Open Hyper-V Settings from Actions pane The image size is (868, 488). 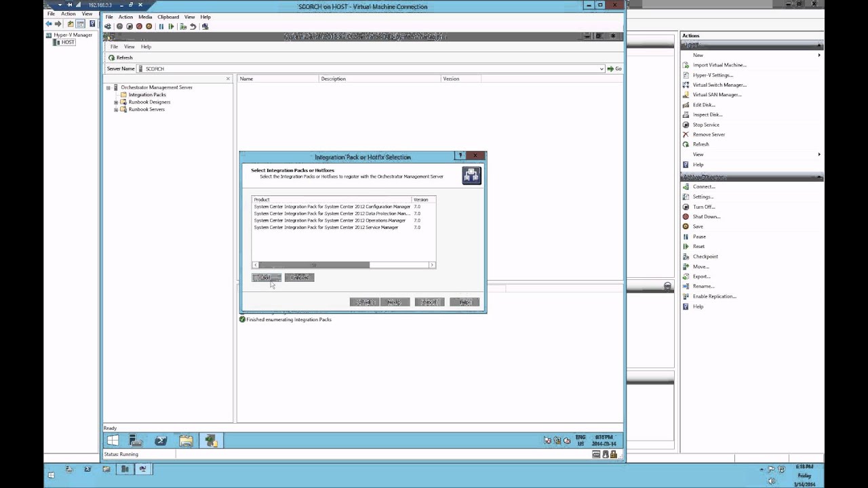pos(713,75)
